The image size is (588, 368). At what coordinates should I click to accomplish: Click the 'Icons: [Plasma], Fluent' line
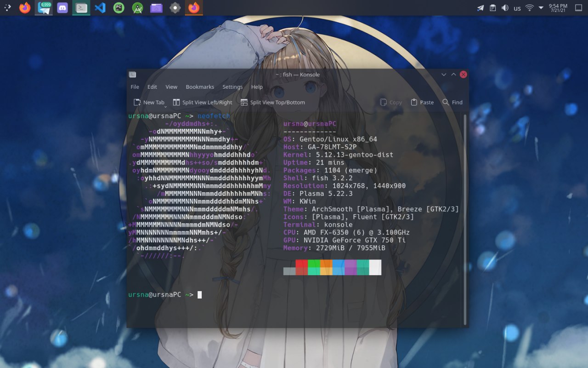[x=349, y=217]
